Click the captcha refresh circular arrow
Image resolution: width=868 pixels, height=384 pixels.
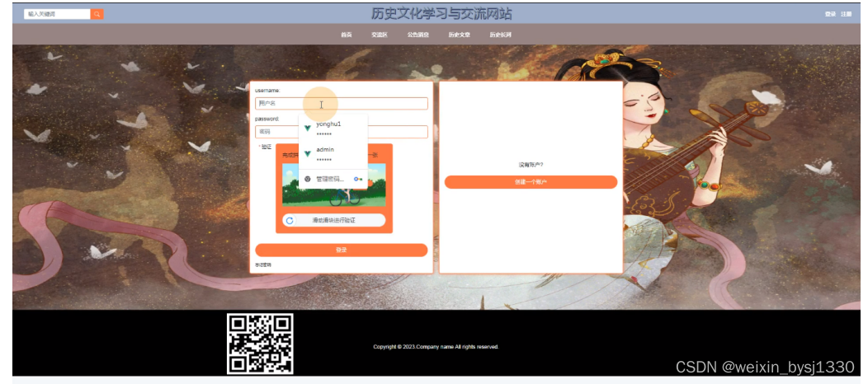pyautogui.click(x=290, y=221)
